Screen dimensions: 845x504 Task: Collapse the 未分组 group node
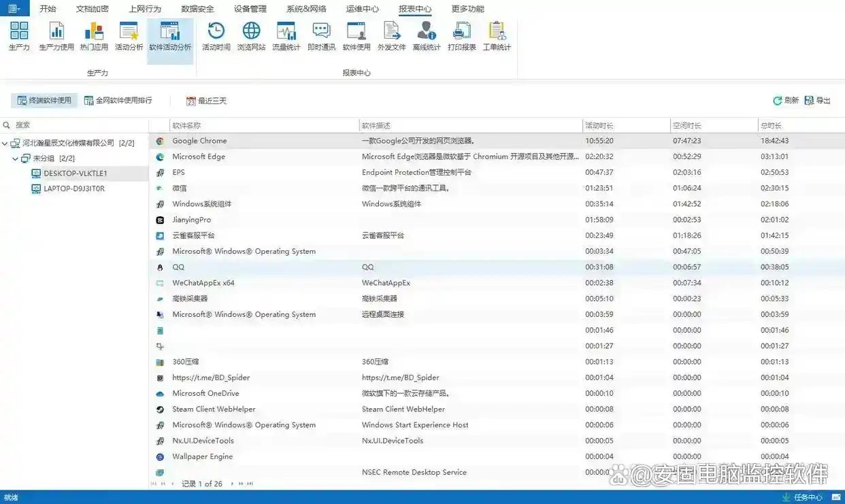[16, 158]
